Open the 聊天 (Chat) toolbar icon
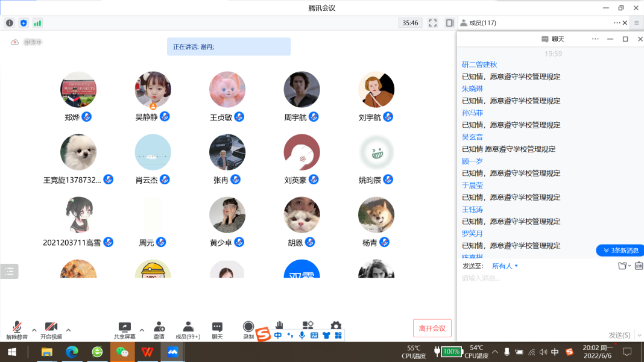 tap(217, 328)
